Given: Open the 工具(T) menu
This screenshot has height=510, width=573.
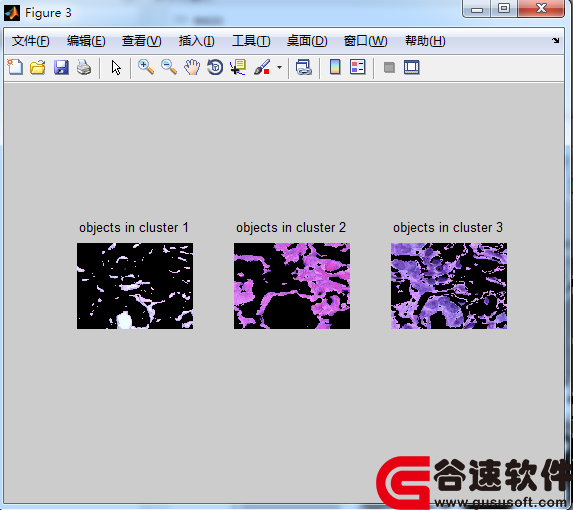Looking at the screenshot, I should point(251,41).
